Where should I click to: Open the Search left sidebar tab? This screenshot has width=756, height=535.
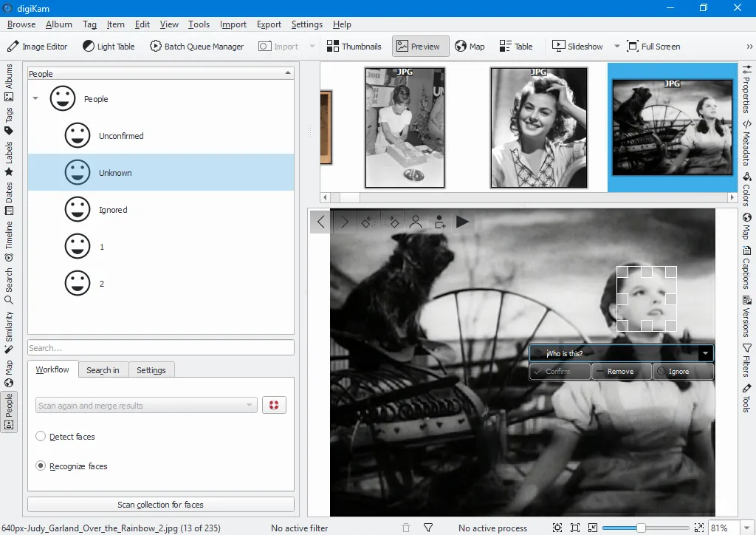click(9, 286)
